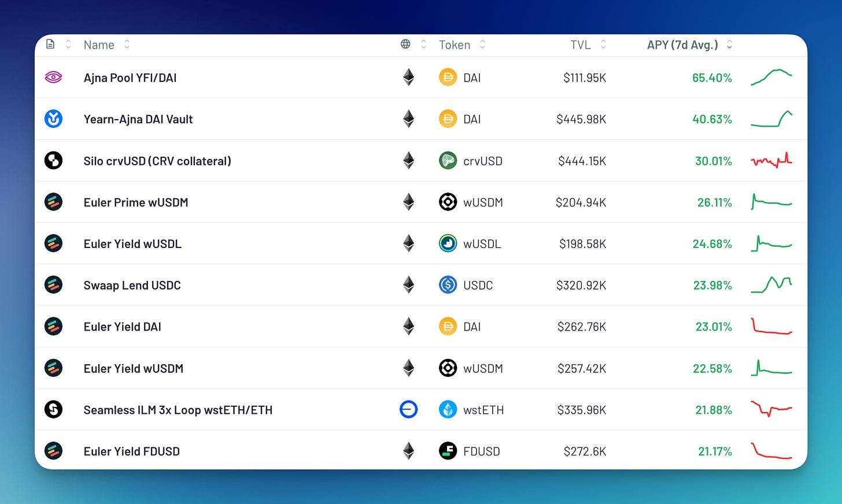Click the 40.63% APY value

[712, 119]
